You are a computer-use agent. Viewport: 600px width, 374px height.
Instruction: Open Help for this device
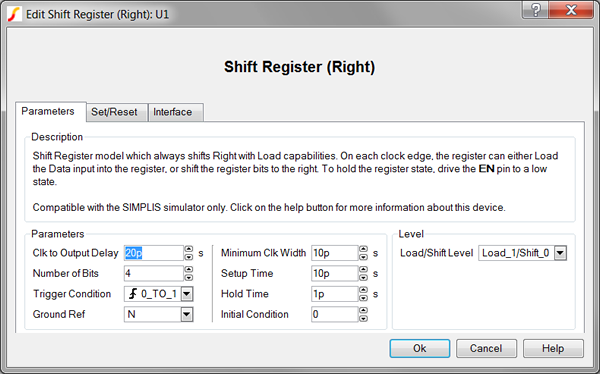click(553, 348)
